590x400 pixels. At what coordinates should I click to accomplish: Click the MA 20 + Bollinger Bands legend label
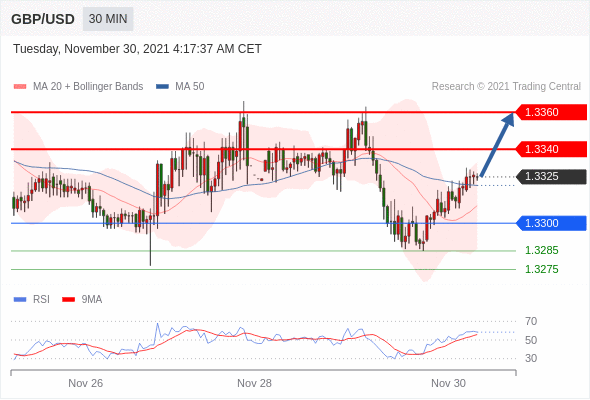click(88, 87)
